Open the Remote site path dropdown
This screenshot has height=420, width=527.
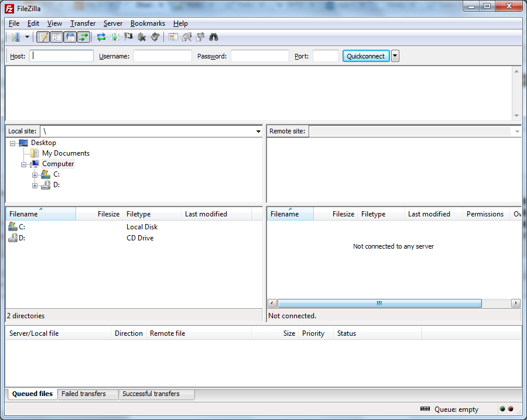[x=517, y=131]
